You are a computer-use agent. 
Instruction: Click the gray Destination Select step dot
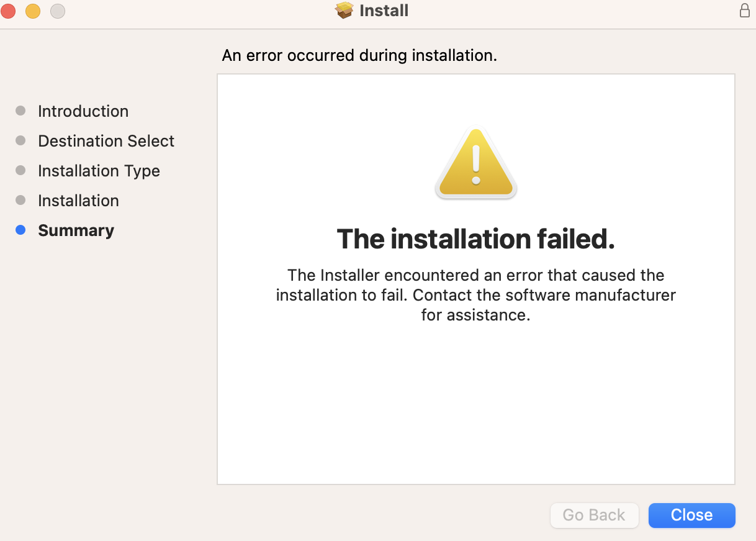pyautogui.click(x=20, y=140)
